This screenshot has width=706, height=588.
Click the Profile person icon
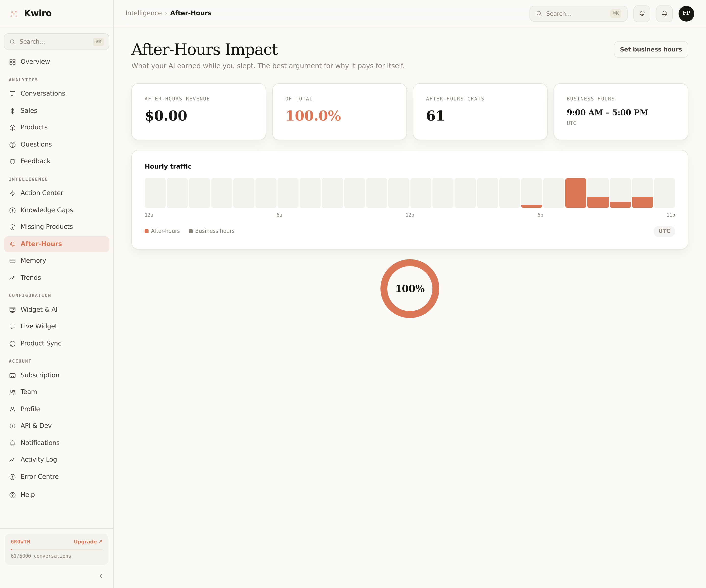click(13, 409)
